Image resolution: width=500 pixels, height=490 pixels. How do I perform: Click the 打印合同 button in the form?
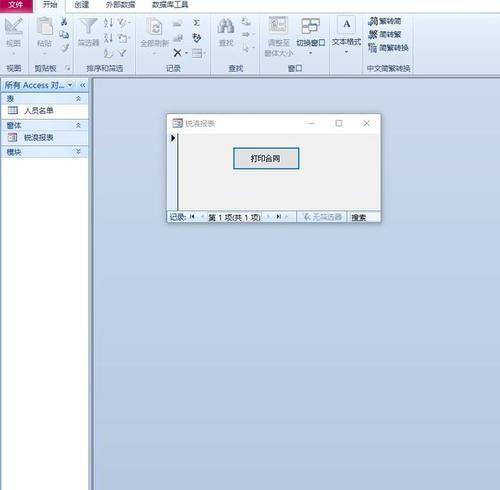click(x=266, y=158)
